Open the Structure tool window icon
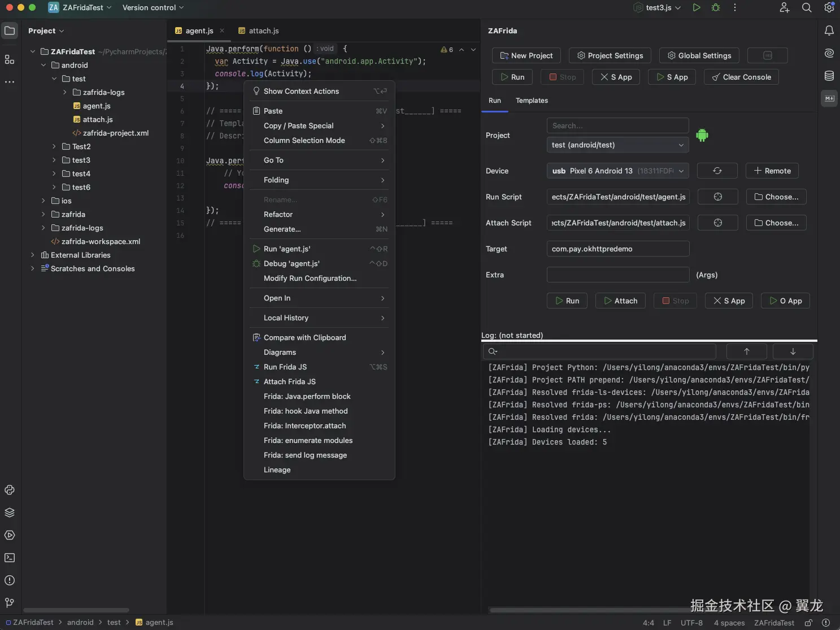 click(x=10, y=59)
